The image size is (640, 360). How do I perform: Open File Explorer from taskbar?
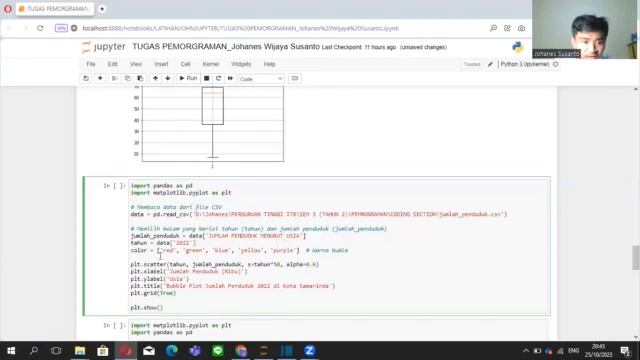[x=80, y=351]
